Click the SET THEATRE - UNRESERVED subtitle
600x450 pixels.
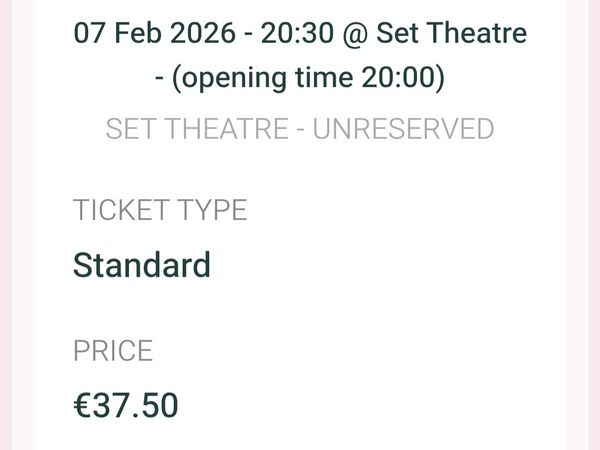point(300,129)
